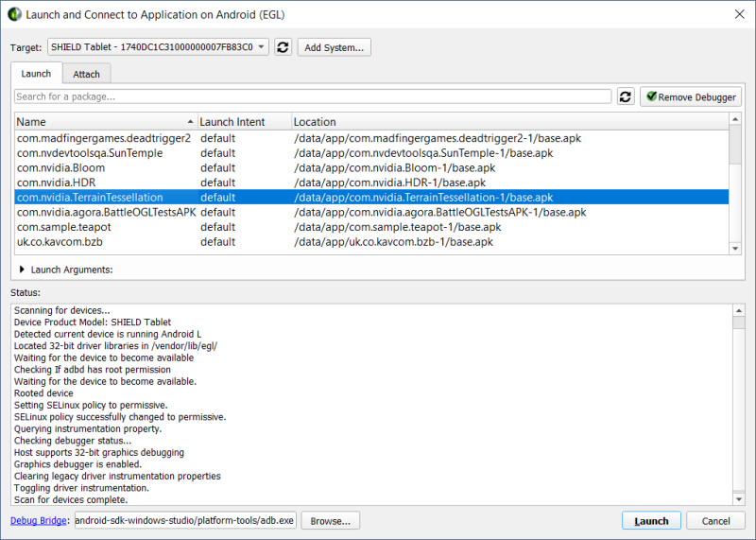Switch to the Attach tab
This screenshot has height=540, width=756.
pos(87,74)
